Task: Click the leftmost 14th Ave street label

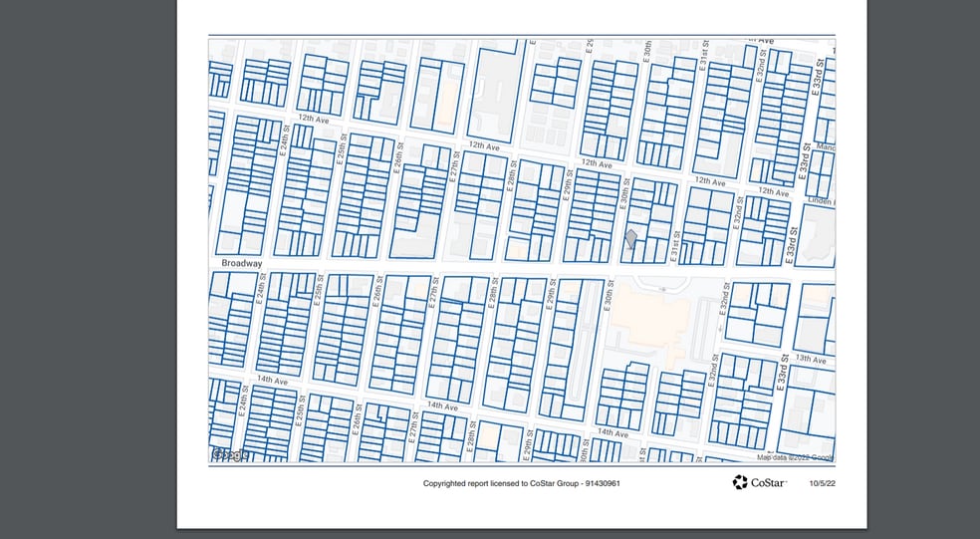Action: click(x=271, y=380)
